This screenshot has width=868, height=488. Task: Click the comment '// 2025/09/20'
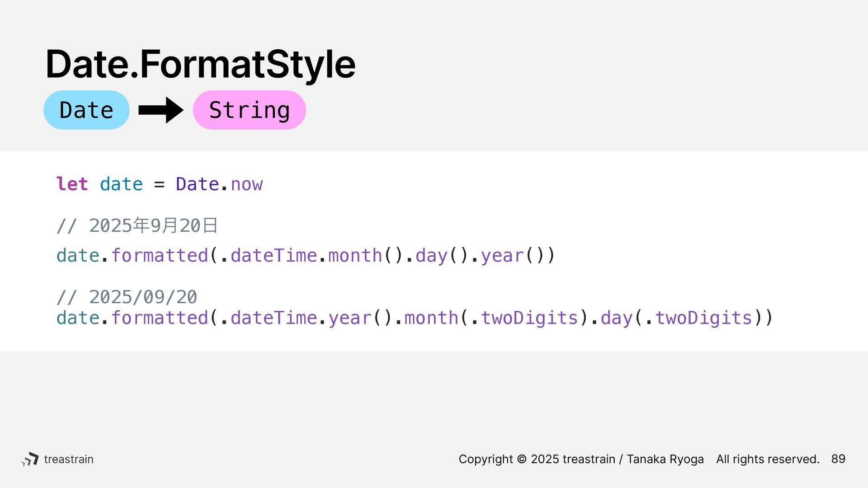[127, 297]
